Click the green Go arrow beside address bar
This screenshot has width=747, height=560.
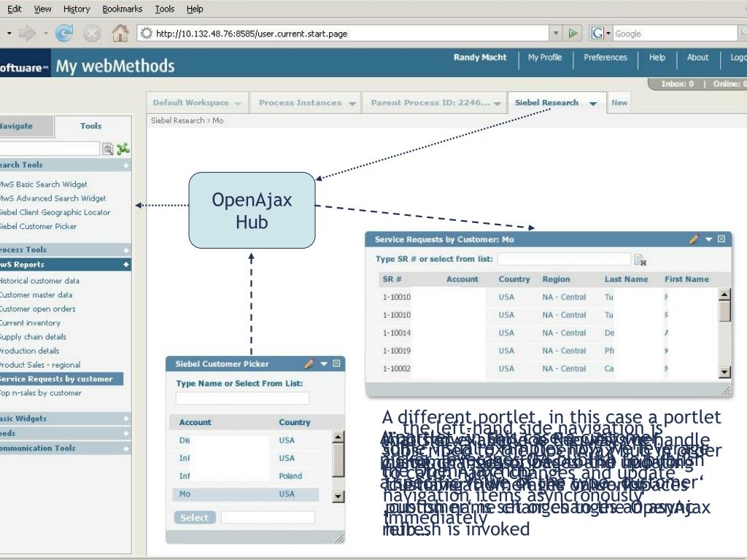point(573,34)
